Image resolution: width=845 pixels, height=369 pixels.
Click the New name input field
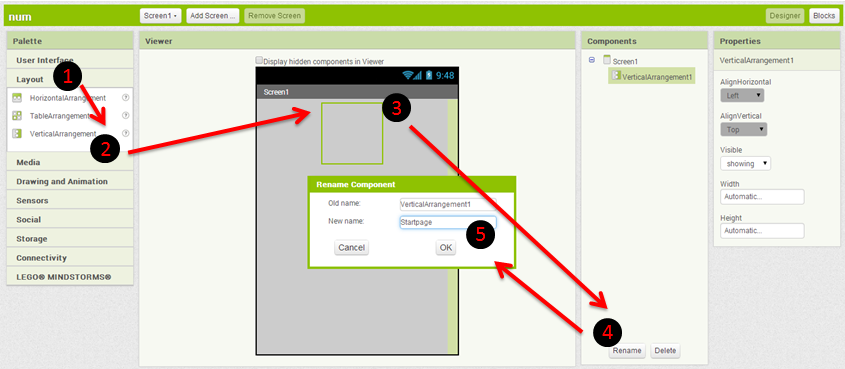(448, 222)
